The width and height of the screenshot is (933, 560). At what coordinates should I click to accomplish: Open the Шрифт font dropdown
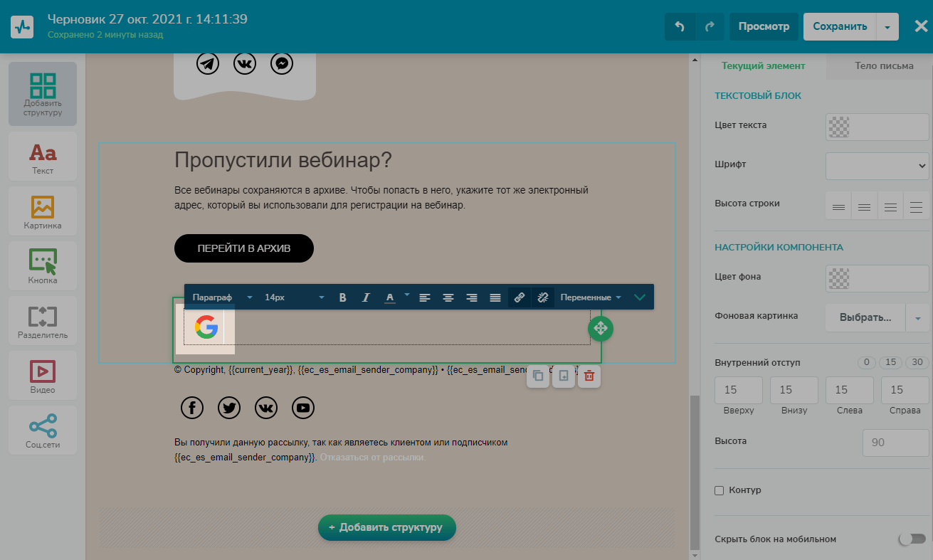click(x=877, y=166)
